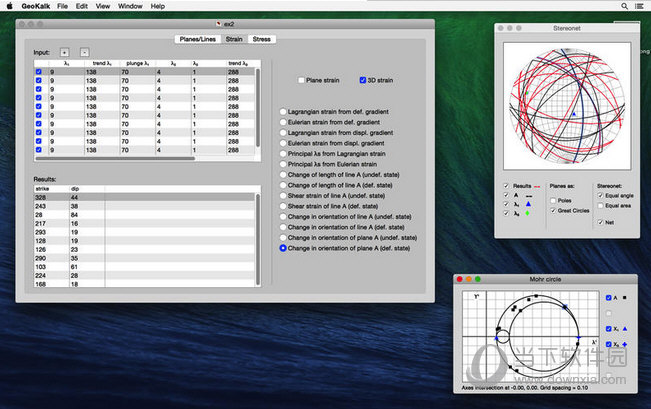Open Notification Center list icon
The width and height of the screenshot is (651, 409).
639,6
